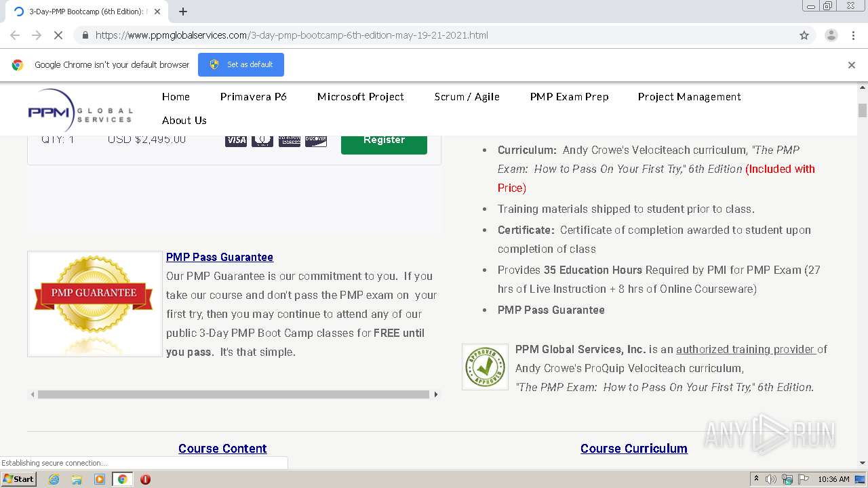Click the red Included with Price text
The width and height of the screenshot is (868, 488).
pos(656,178)
